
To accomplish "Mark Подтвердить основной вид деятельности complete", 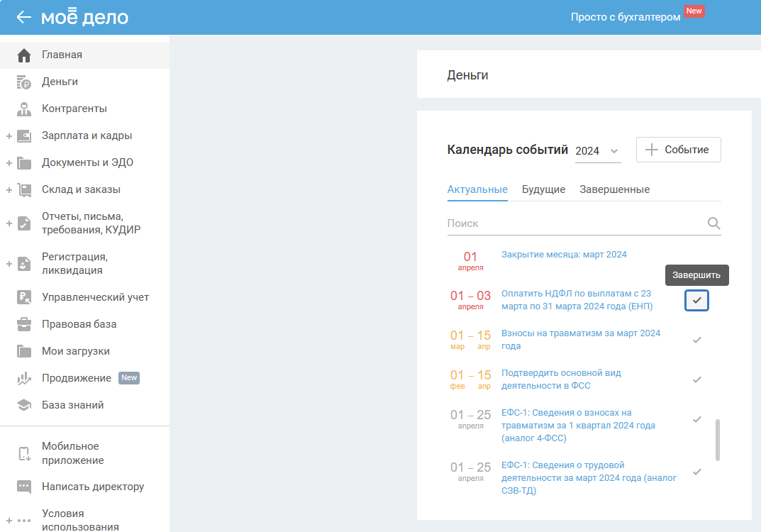I will tap(697, 379).
